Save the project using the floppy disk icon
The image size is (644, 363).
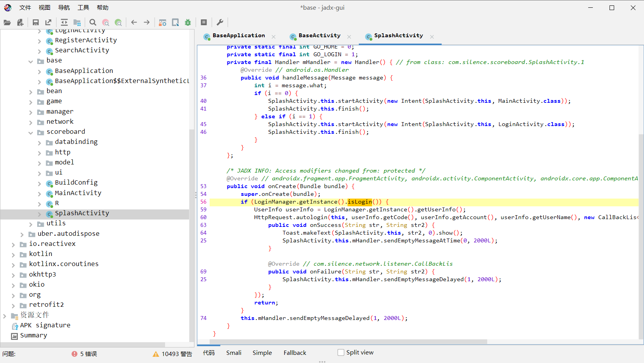coord(36,22)
